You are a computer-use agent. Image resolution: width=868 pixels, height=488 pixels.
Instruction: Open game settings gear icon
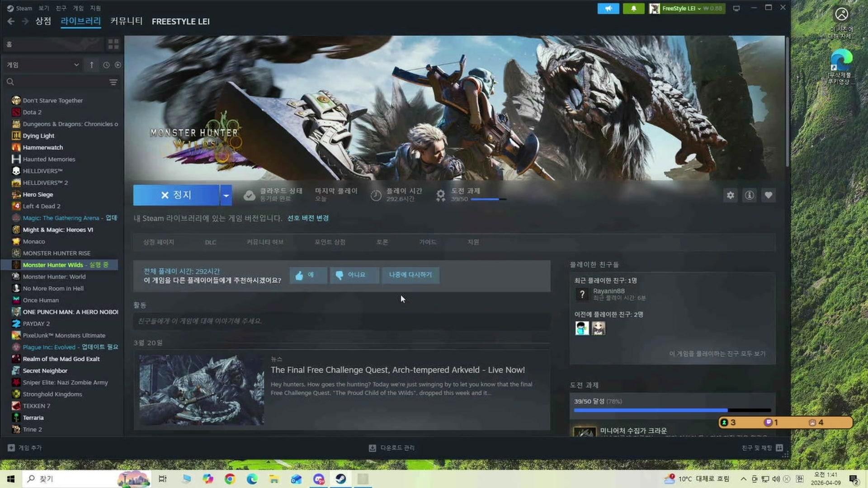point(730,195)
